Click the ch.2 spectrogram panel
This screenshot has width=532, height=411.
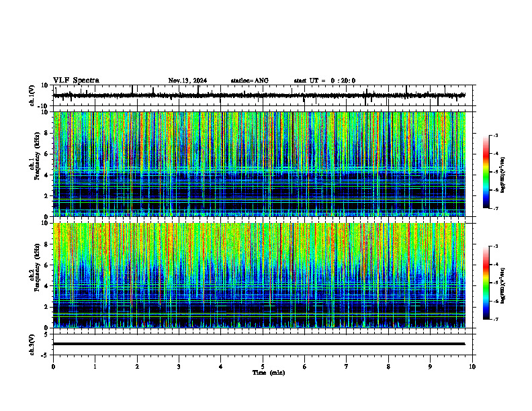[x=259, y=275]
